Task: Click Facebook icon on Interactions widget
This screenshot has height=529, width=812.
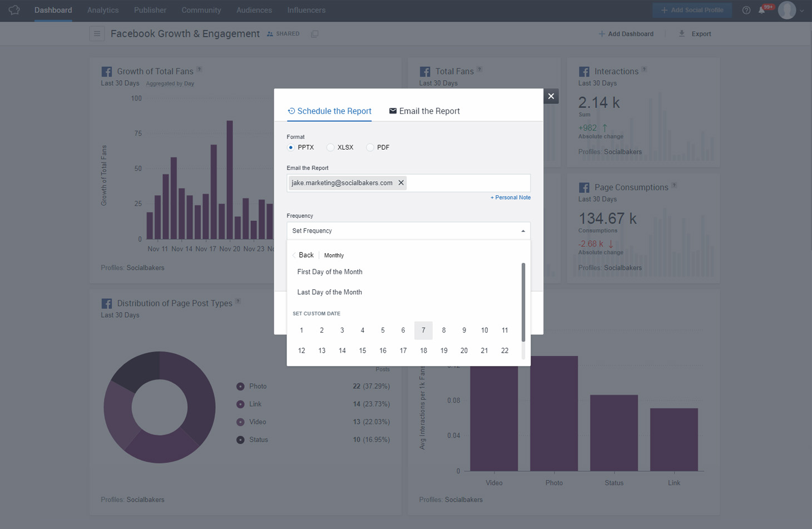Action: (584, 72)
